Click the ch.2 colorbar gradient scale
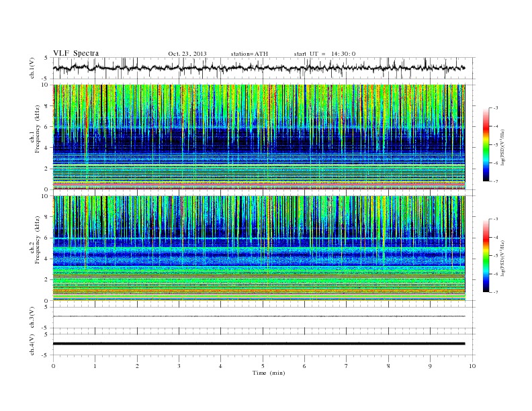Image resolution: width=532 pixels, height=411 pixels. coord(486,256)
